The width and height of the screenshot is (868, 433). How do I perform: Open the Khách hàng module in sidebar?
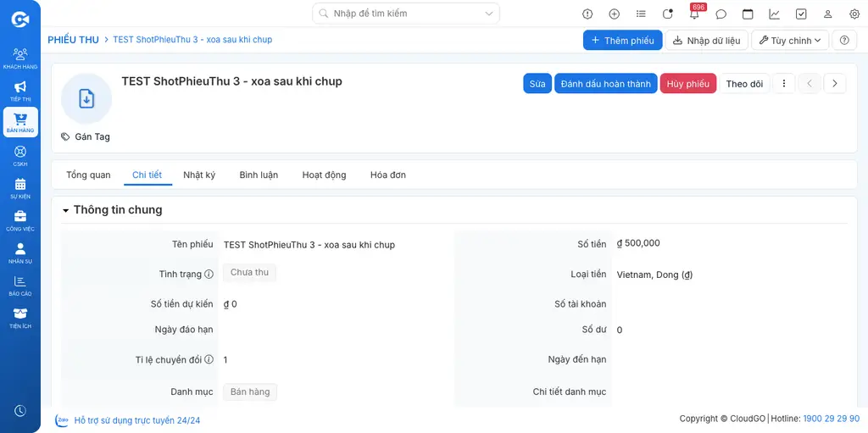pos(20,58)
